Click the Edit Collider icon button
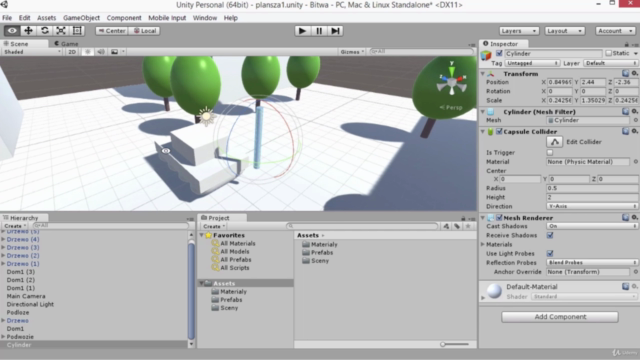 click(x=554, y=142)
